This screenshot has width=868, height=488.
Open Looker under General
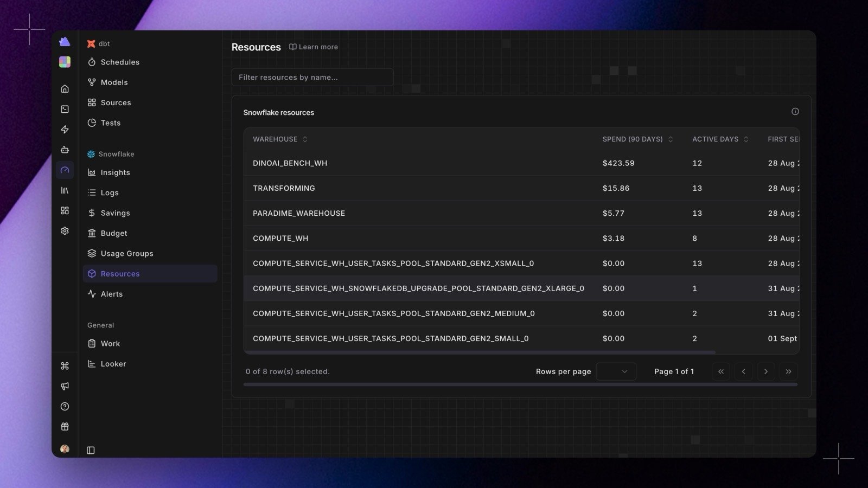pyautogui.click(x=150, y=364)
